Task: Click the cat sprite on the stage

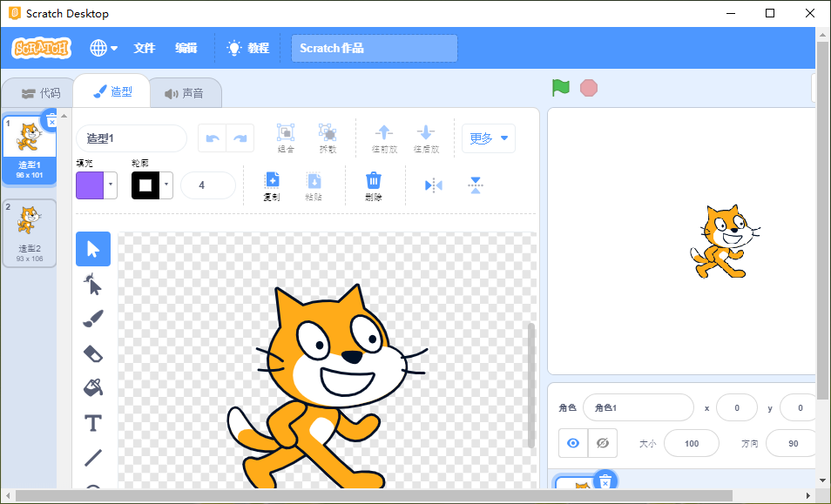Action: 724,241
